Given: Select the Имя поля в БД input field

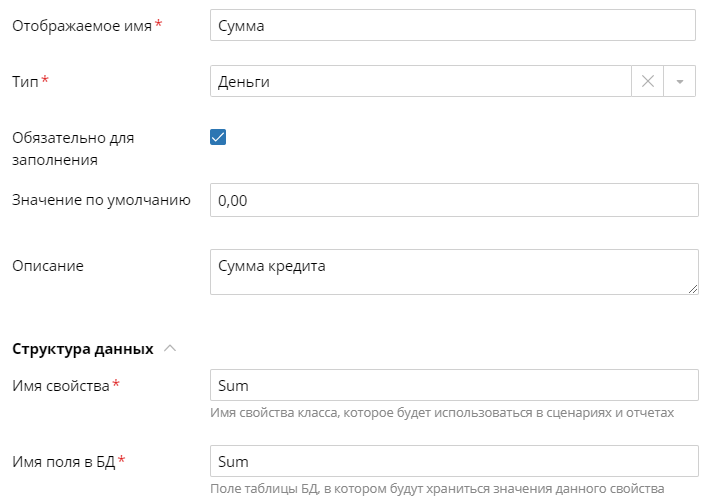Looking at the screenshot, I should (x=453, y=461).
